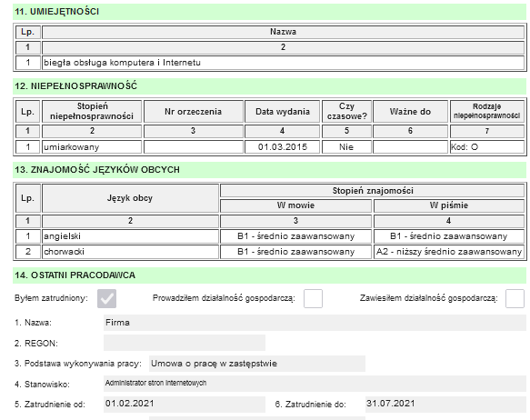Select the 'chorwacki' language row cell
The width and height of the screenshot is (530, 420).
(130, 252)
